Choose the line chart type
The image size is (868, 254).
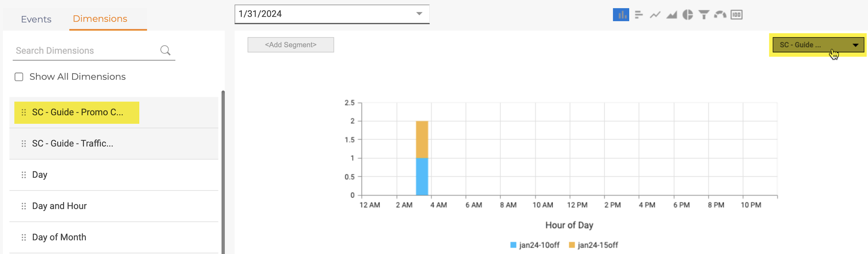pyautogui.click(x=655, y=15)
